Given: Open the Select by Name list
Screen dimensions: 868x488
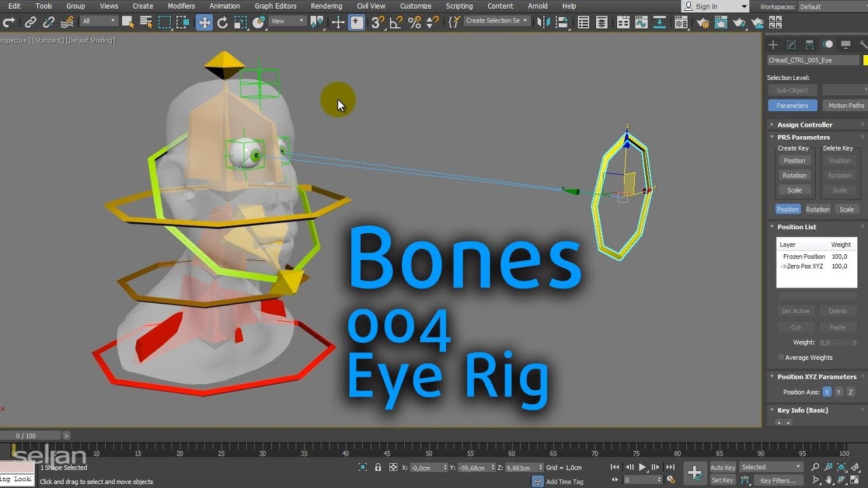Looking at the screenshot, I should click(146, 22).
